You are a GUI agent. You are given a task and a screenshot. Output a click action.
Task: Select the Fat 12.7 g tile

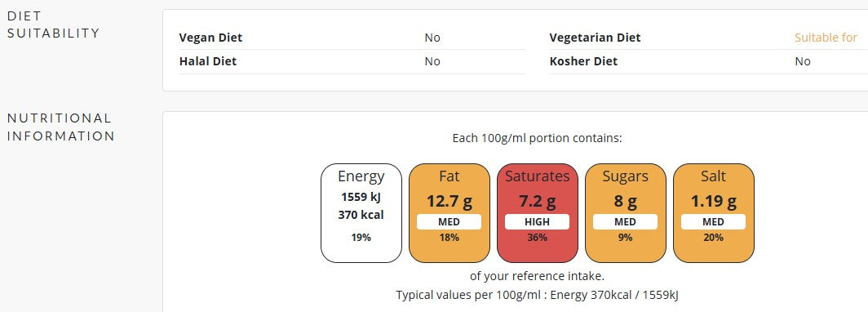(x=449, y=213)
